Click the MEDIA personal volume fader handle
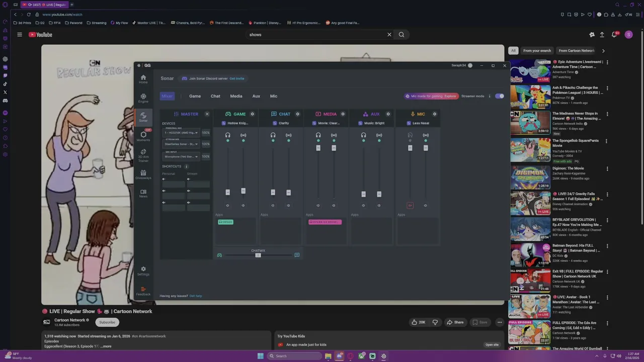The height and width of the screenshot is (362, 644). 318,148
